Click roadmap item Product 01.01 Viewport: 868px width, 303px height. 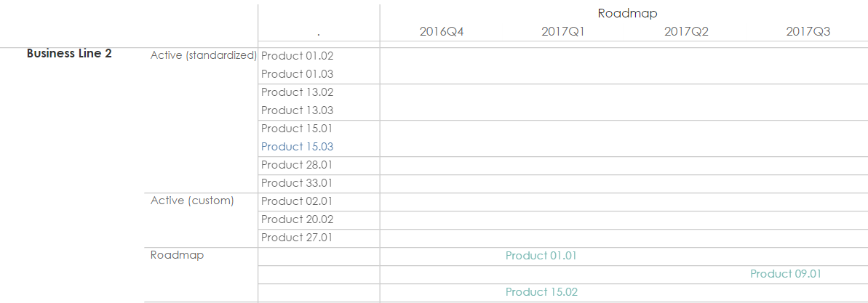[x=541, y=256]
